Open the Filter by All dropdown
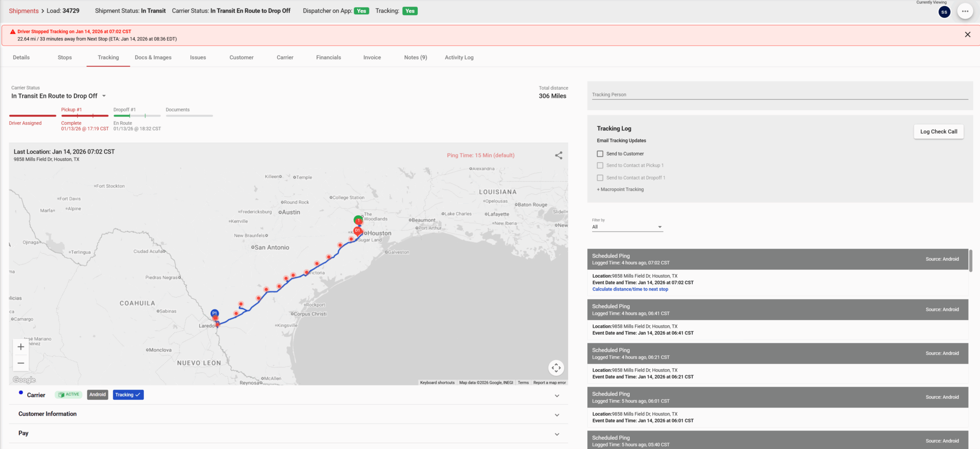This screenshot has height=449, width=980. [x=627, y=227]
